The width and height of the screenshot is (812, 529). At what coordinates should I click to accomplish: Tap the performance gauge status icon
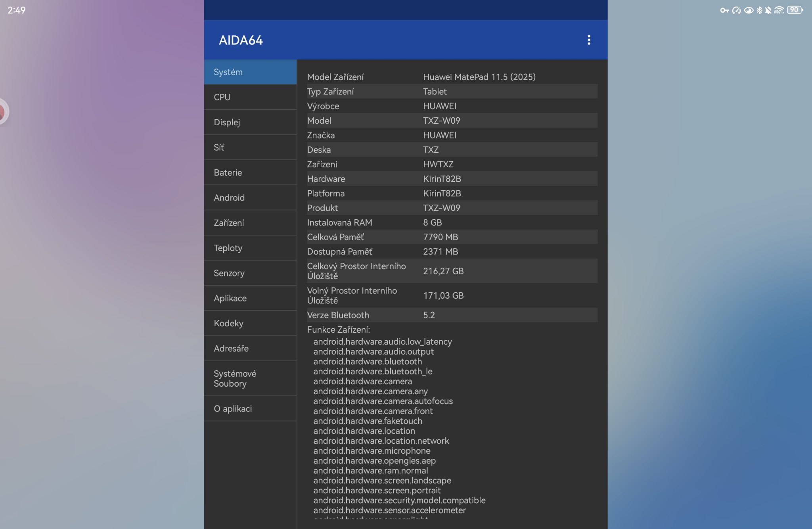pos(736,10)
